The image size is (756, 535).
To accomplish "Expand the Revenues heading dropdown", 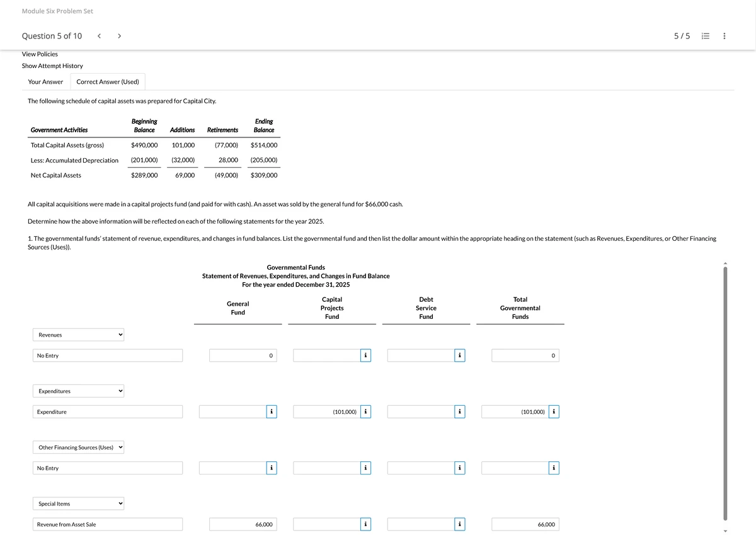I will pos(78,335).
